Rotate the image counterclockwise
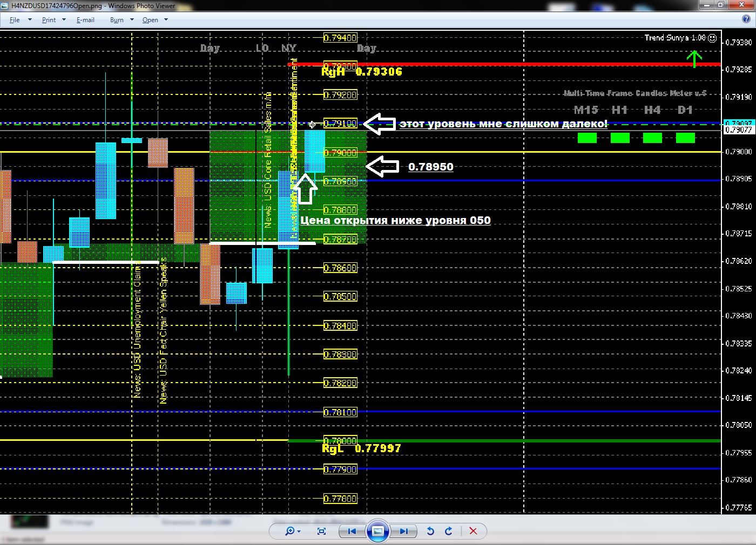Viewport: 756px width, 545px height. click(430, 531)
